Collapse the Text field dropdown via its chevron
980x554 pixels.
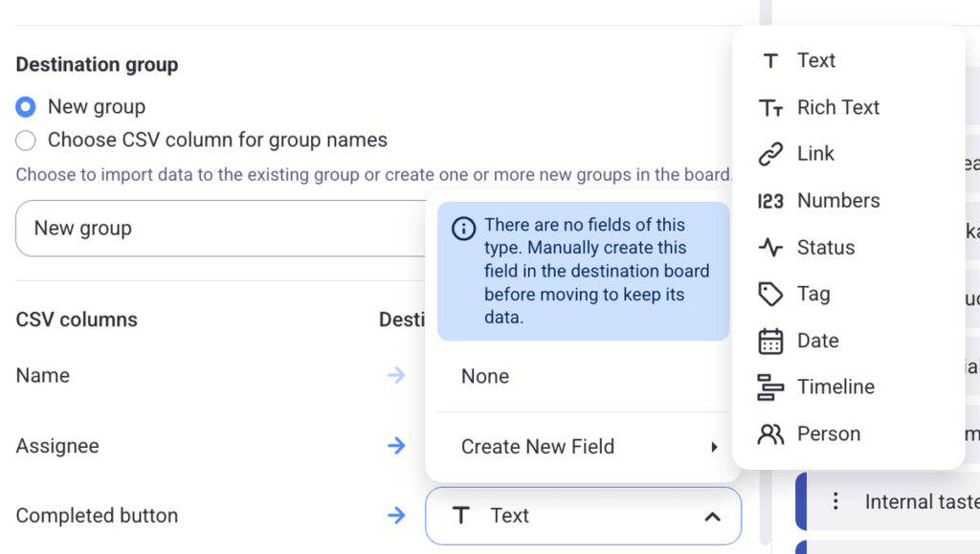712,515
